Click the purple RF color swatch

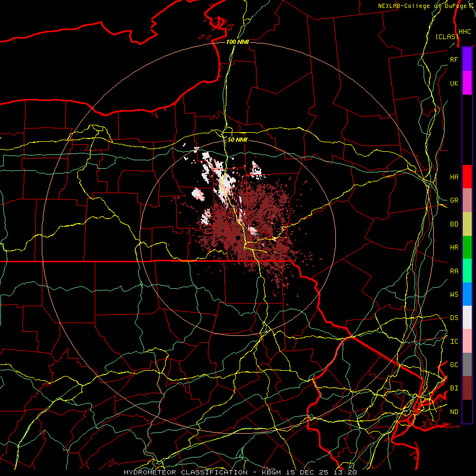pos(467,59)
